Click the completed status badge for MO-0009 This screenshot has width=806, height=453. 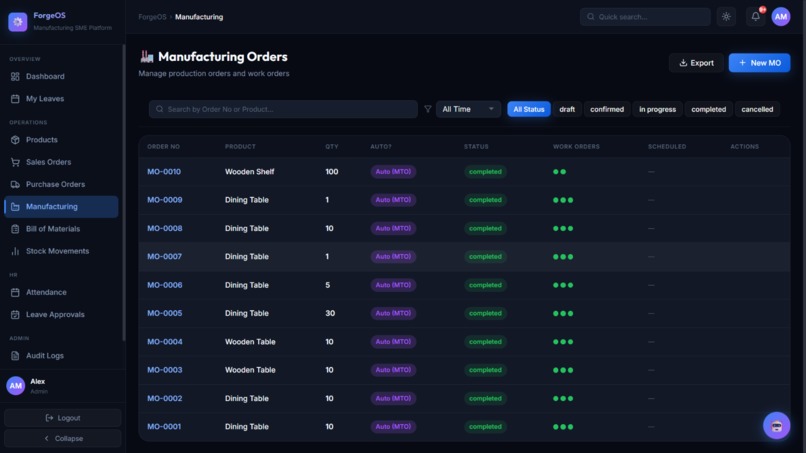[x=485, y=200]
